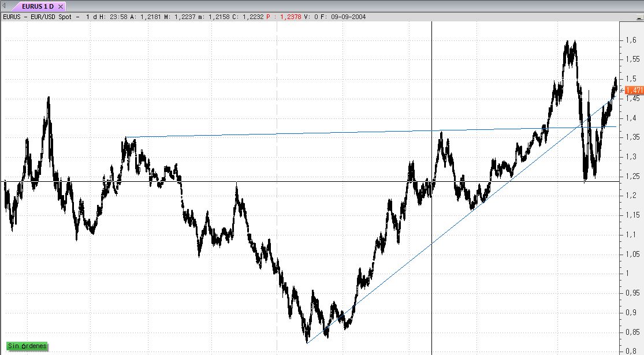Click the chart minimize dash icon
Viewport: 644px width, 355px height.
coord(639,18)
